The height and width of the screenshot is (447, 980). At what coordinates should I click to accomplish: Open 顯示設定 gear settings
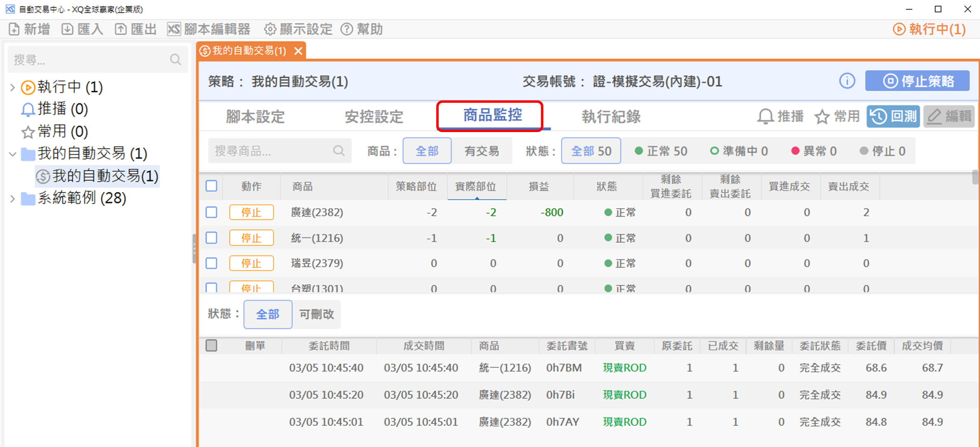pyautogui.click(x=270, y=29)
